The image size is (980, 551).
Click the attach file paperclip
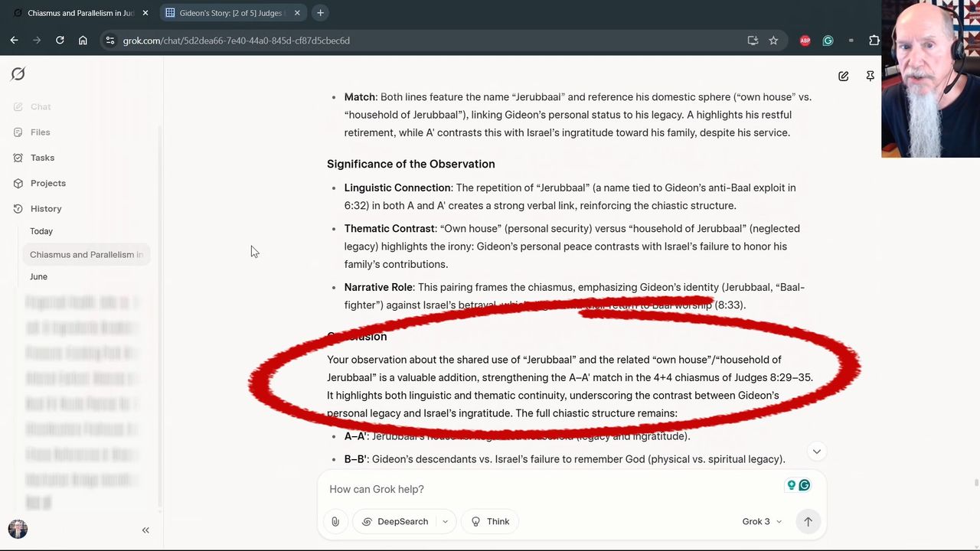point(335,521)
